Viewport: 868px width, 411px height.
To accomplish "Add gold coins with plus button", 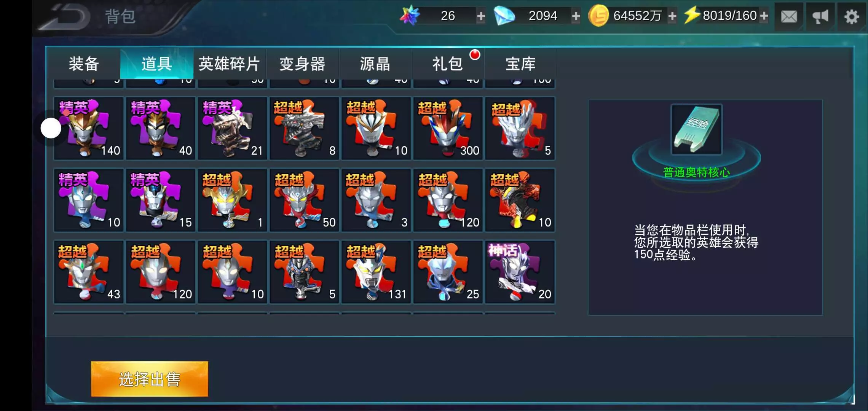I will coord(672,16).
